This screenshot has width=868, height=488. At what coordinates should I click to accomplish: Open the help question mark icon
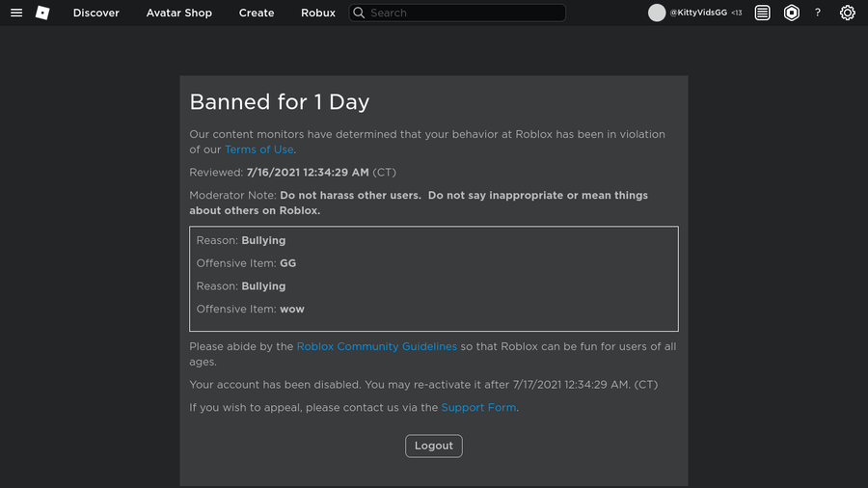click(818, 13)
